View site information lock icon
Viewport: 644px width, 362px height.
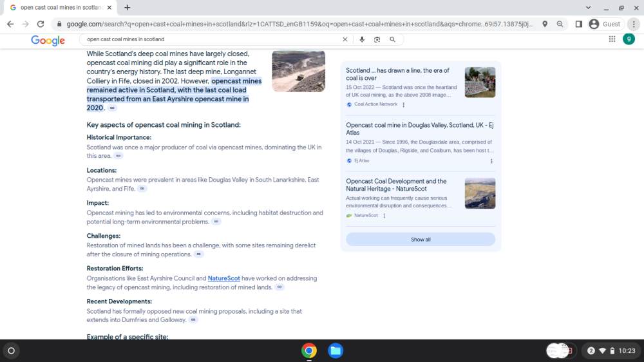[59, 24]
